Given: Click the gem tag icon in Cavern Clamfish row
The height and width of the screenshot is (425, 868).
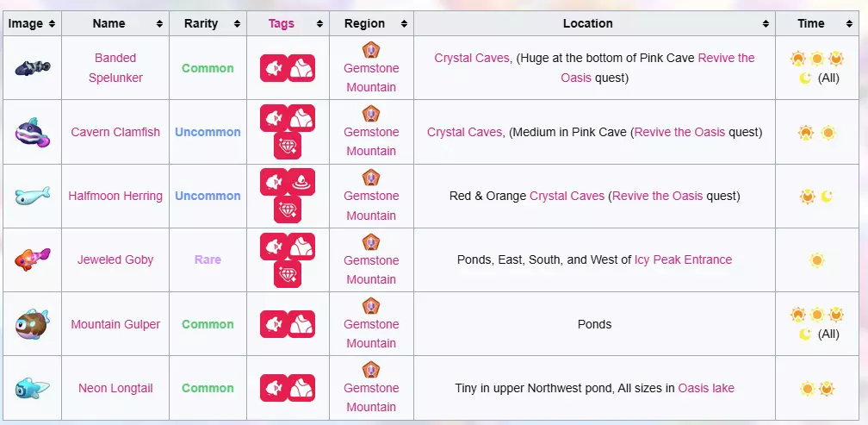Looking at the screenshot, I should tap(288, 146).
